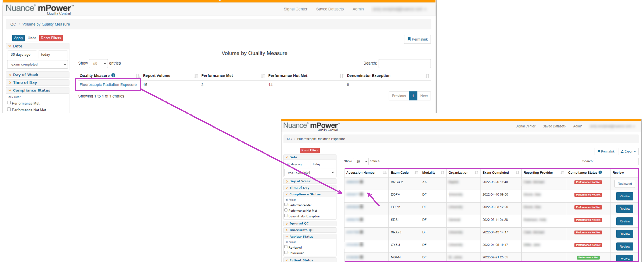Click Reviewed button for ANG395 row

click(x=624, y=184)
